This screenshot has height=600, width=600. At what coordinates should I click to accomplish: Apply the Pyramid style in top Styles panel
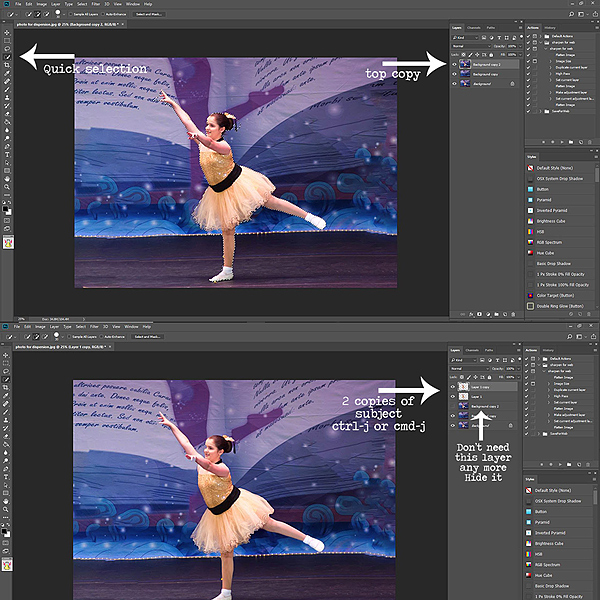[x=544, y=200]
